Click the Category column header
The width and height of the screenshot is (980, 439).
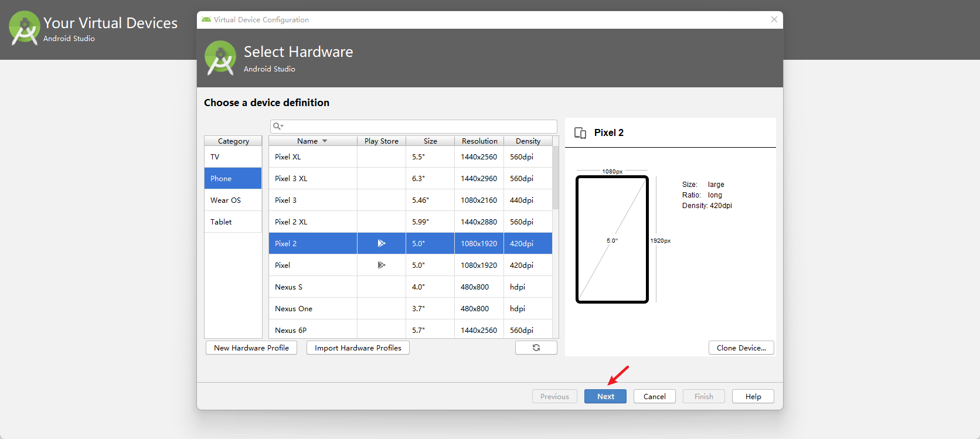tap(233, 141)
